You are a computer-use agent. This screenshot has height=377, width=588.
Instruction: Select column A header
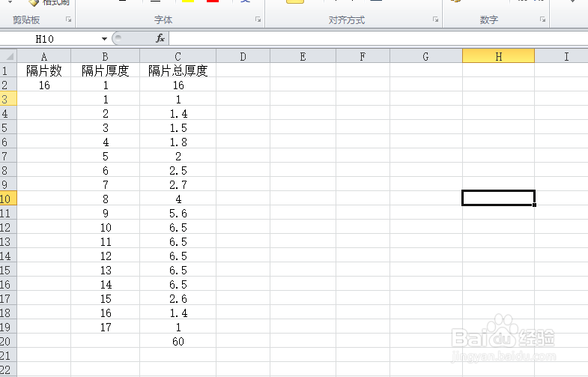pos(44,56)
